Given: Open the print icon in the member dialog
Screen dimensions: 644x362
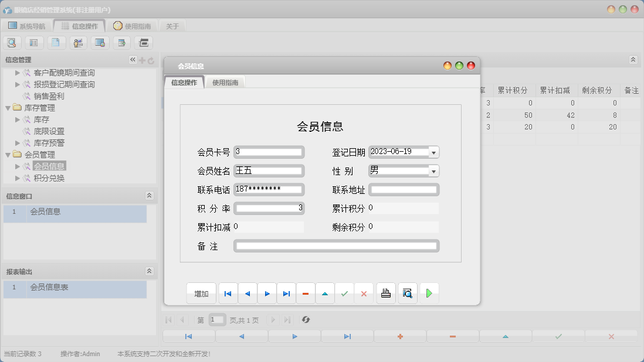Looking at the screenshot, I should point(385,293).
